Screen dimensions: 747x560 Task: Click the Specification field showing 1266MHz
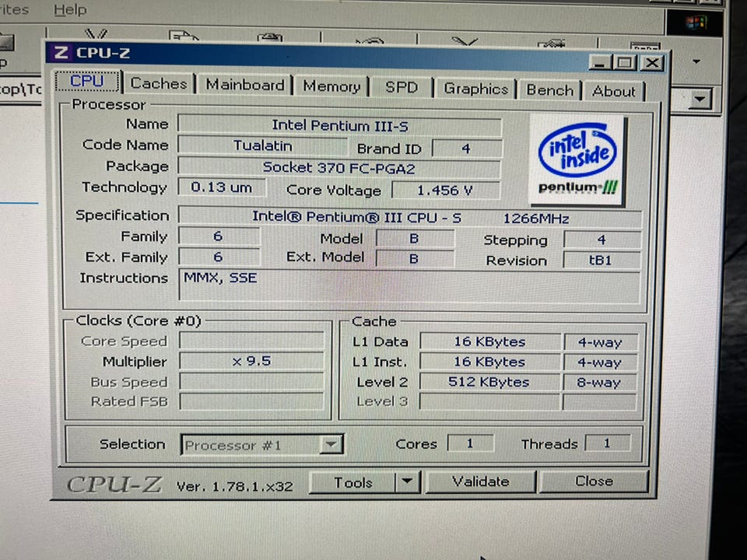tap(410, 218)
